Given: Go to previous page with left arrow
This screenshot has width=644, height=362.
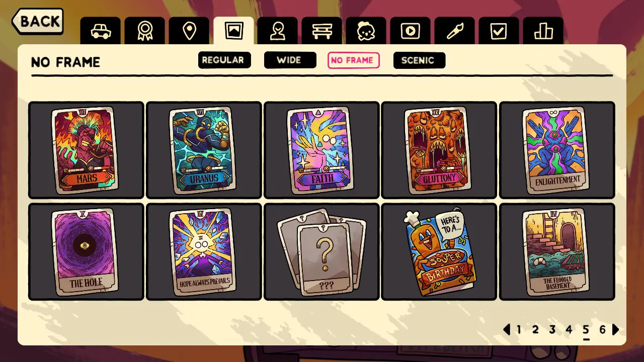Looking at the screenshot, I should [x=507, y=330].
